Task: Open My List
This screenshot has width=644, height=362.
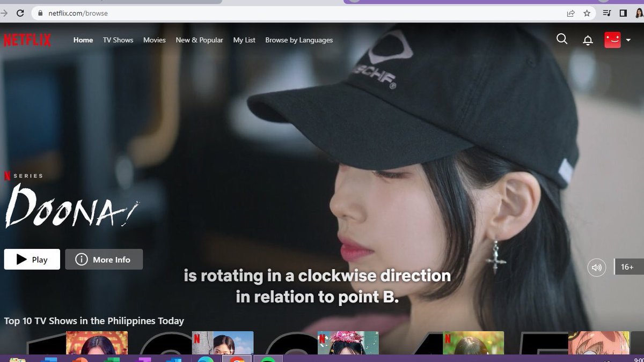Action: tap(244, 40)
